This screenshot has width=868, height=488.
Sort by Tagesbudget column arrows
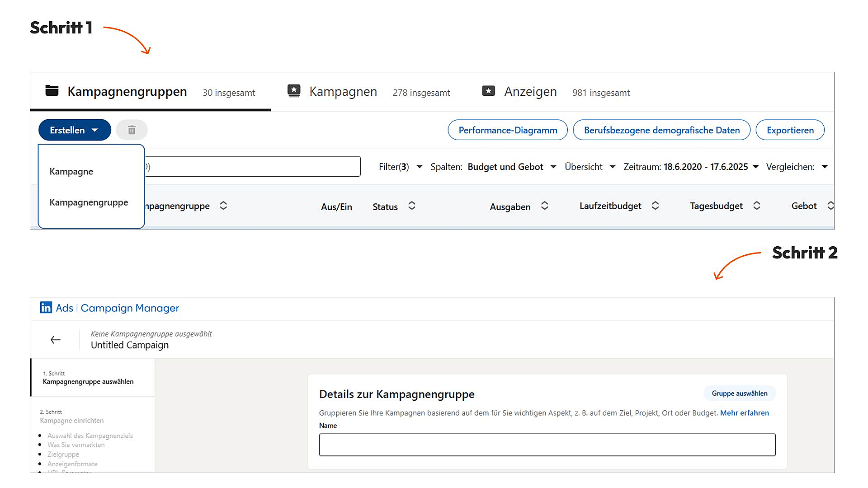pyautogui.click(x=756, y=206)
